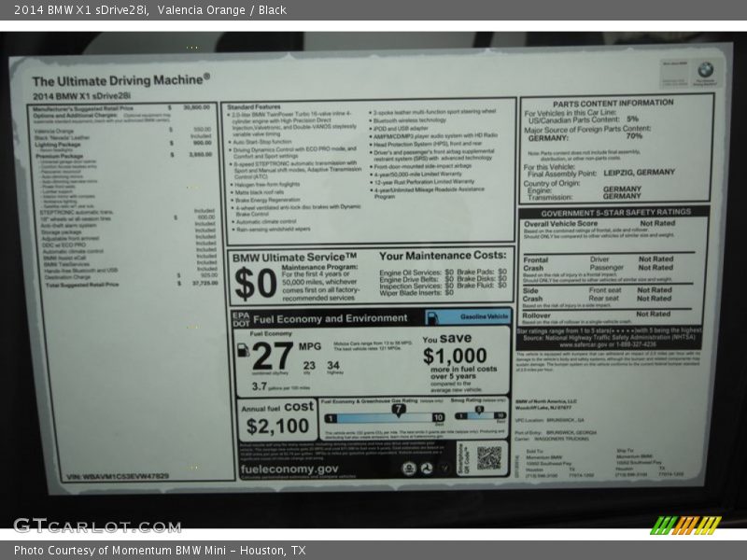
Task: Click the 'Overall Vehicle Score' label
Action: coord(561,223)
